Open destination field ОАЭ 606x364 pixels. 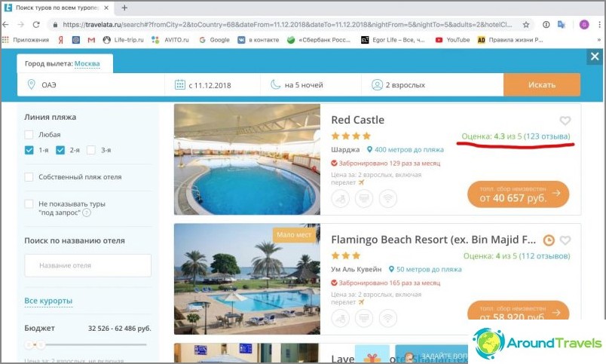[x=90, y=84]
